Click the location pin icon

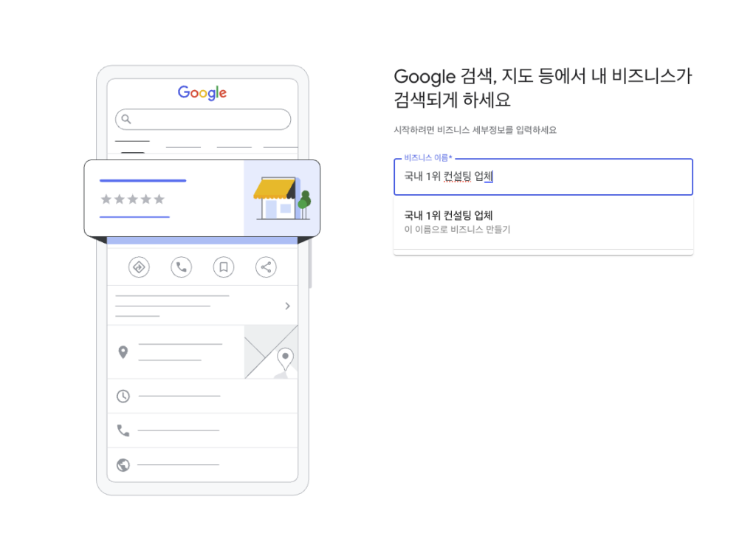pyautogui.click(x=123, y=352)
